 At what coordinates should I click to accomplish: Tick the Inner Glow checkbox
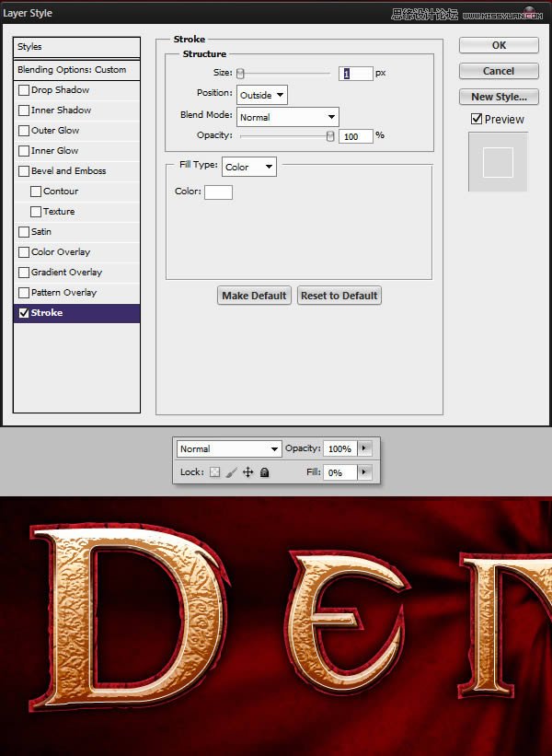[x=24, y=151]
